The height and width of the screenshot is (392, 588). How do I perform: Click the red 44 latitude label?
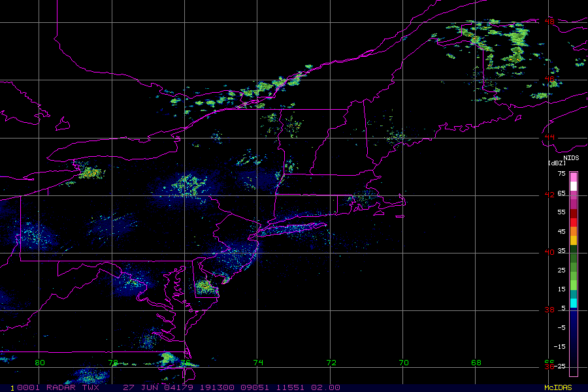click(x=549, y=137)
